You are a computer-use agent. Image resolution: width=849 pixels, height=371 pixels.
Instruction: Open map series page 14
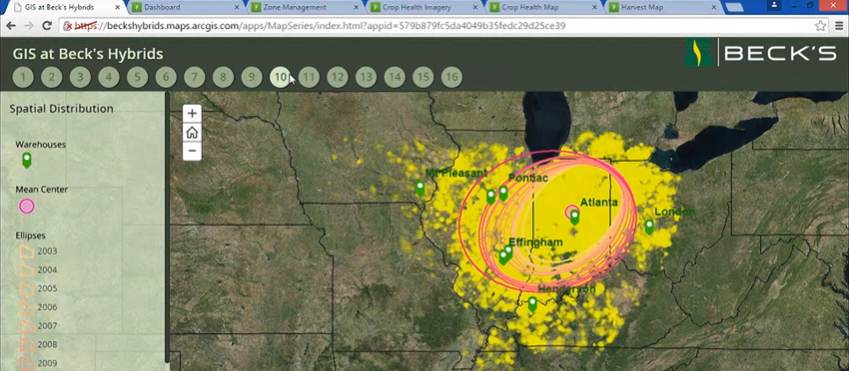[x=395, y=77]
